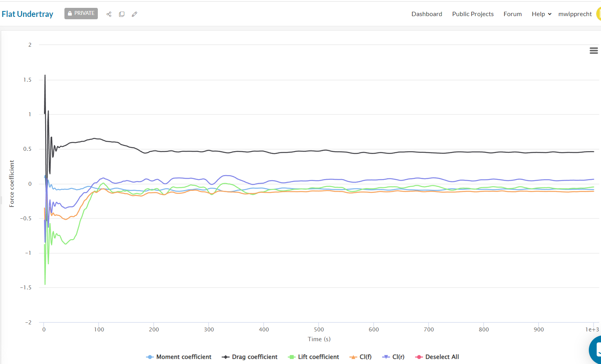
Task: Click Deselect All in chart legend
Action: pyautogui.click(x=437, y=357)
